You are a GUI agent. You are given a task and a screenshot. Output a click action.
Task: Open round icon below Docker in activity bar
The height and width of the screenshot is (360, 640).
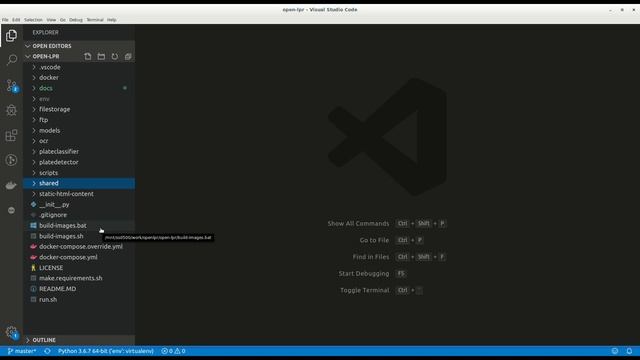tap(11, 210)
